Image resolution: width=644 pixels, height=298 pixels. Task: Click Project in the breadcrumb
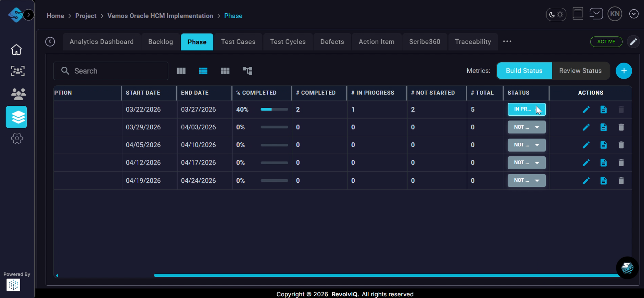click(86, 16)
